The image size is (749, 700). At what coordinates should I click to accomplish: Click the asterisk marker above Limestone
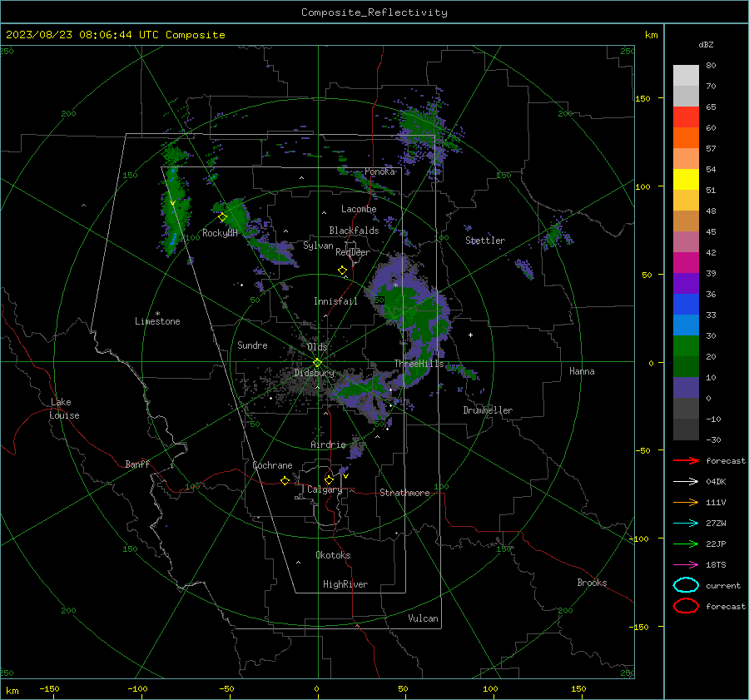[x=157, y=314]
